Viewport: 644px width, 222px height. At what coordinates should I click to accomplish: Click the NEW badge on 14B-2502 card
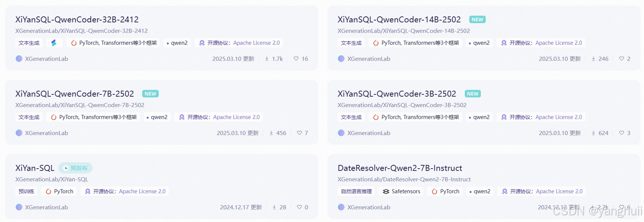(477, 19)
